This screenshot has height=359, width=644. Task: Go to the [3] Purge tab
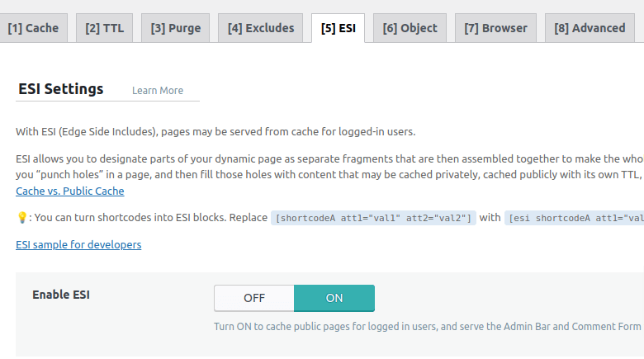[175, 28]
